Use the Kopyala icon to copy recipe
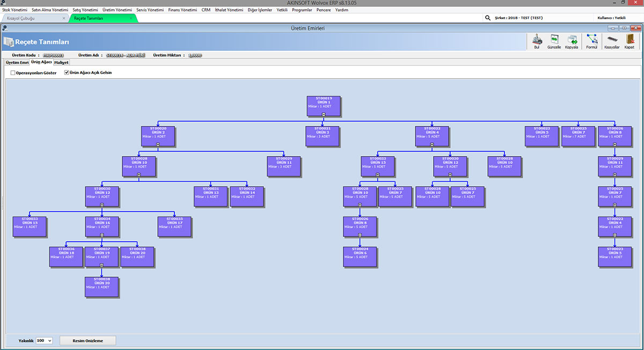Viewport: 644px width, 350px height. click(x=572, y=40)
